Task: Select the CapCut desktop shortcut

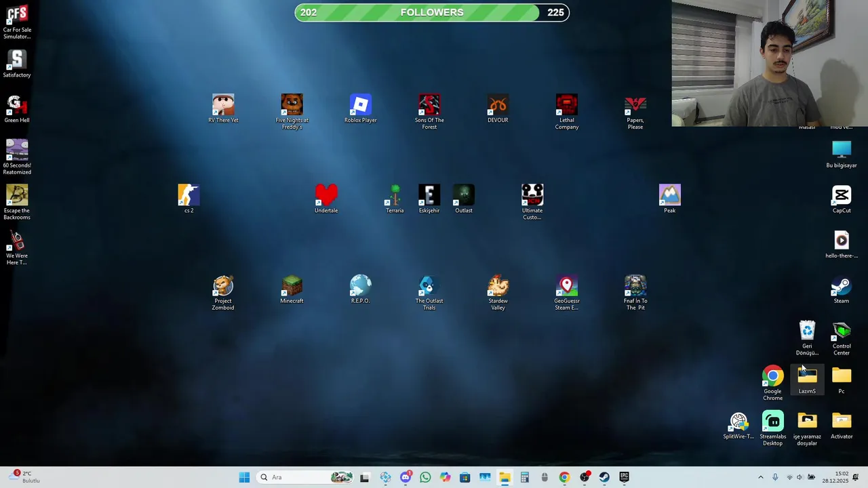Action: pos(842,199)
